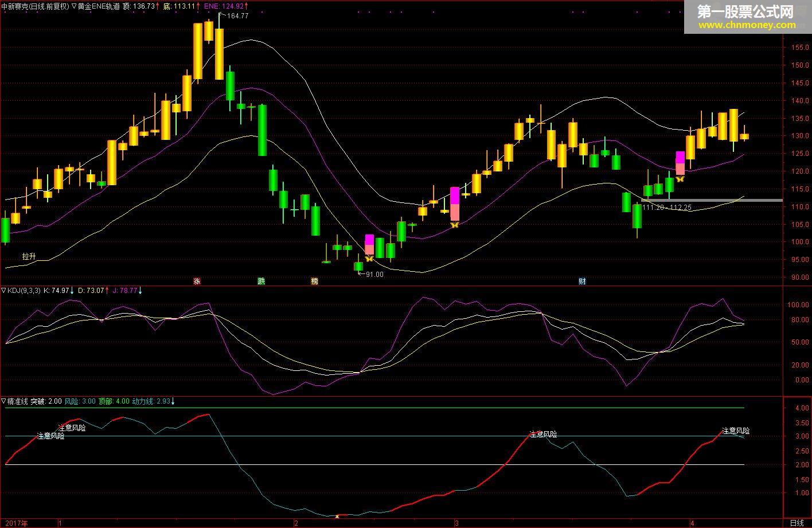This screenshot has height=528, width=812.
Task: Click the red 张 event marker
Action: (x=197, y=281)
